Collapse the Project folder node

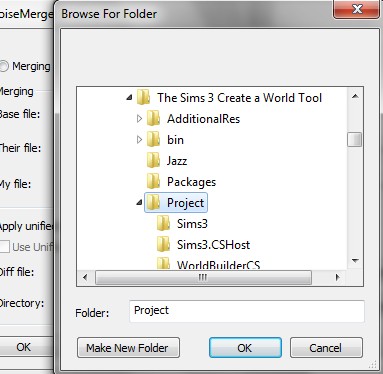click(x=139, y=202)
